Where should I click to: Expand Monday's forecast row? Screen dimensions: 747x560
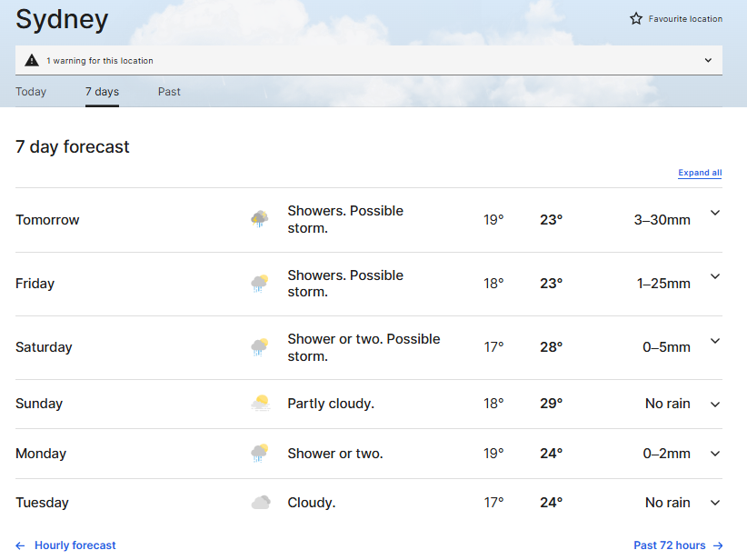(715, 454)
